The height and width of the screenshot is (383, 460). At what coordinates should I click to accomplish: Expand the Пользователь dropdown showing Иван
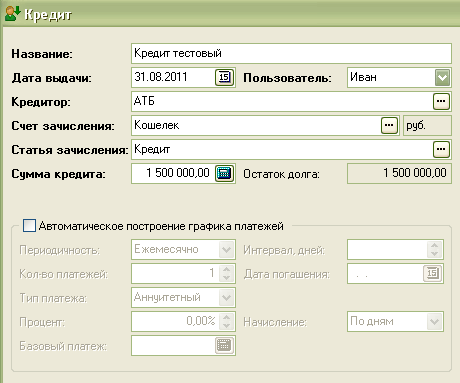(442, 78)
